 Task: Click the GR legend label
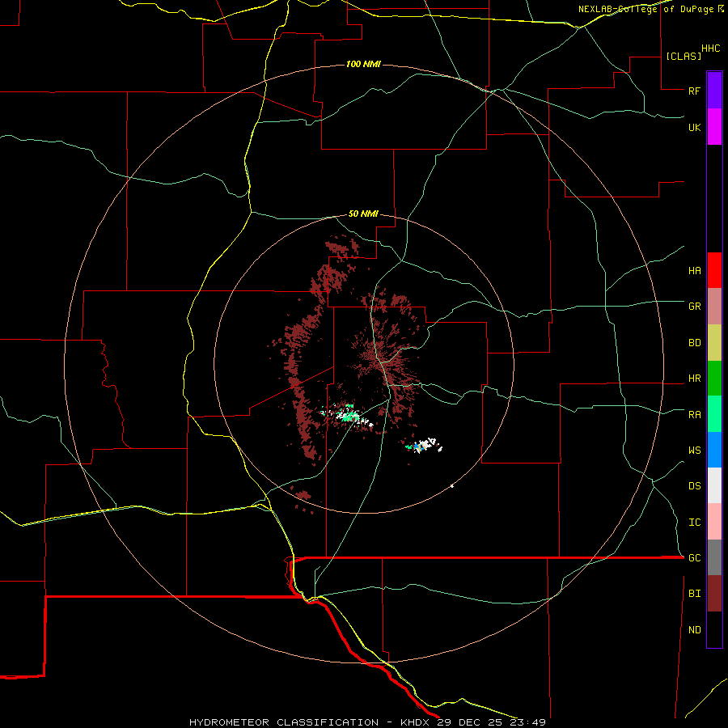(695, 306)
